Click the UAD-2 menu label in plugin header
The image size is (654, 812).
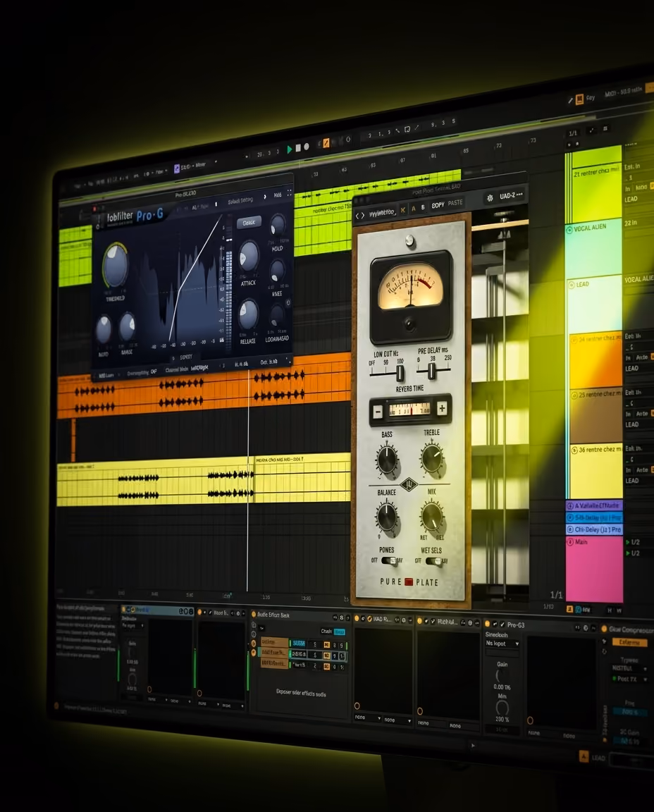point(511,196)
